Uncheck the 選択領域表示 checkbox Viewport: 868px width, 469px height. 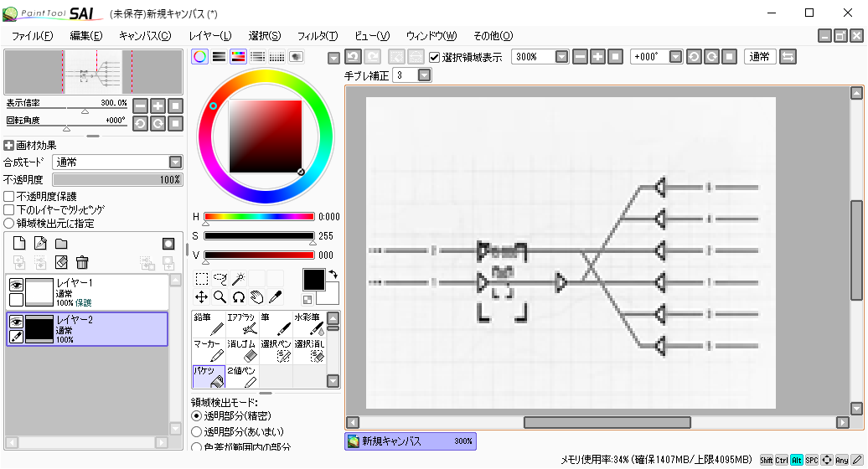click(434, 57)
